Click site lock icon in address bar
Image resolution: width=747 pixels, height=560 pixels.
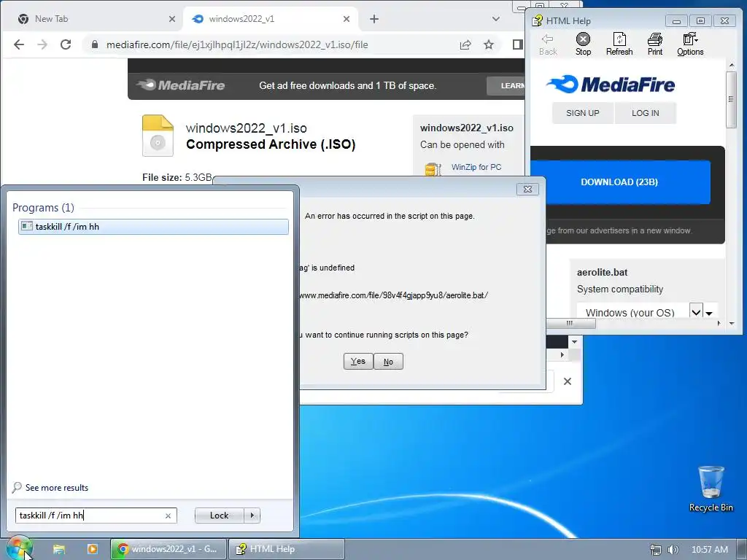tap(95, 44)
